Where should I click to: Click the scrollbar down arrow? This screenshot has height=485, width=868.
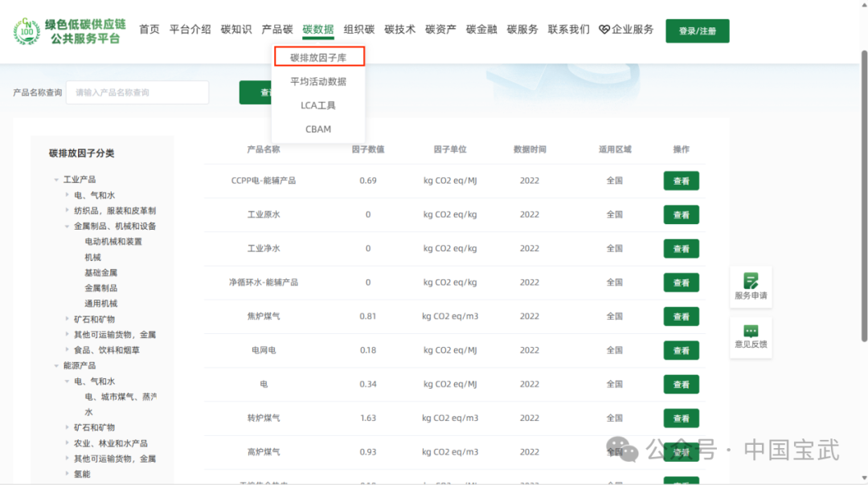[864, 479]
